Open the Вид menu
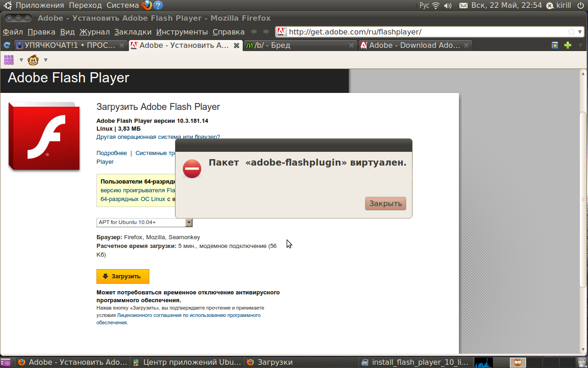588x368 pixels. pyautogui.click(x=68, y=32)
